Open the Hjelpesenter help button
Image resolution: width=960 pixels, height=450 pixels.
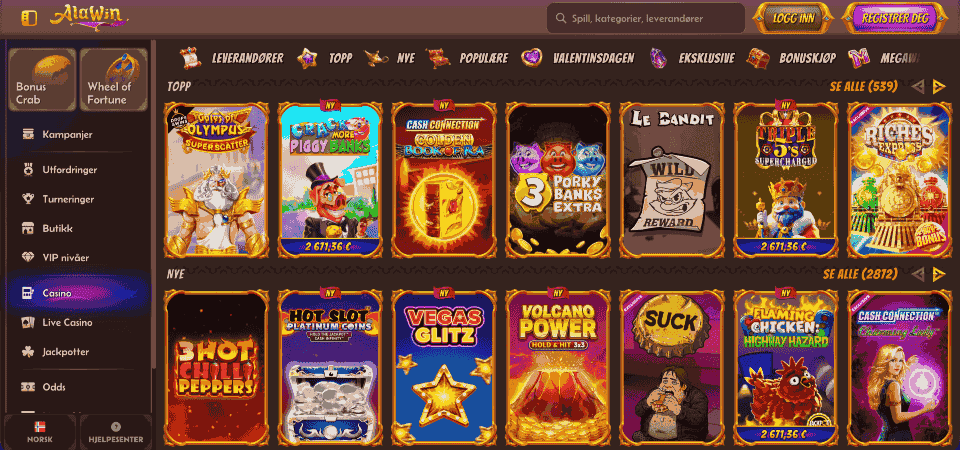click(116, 432)
